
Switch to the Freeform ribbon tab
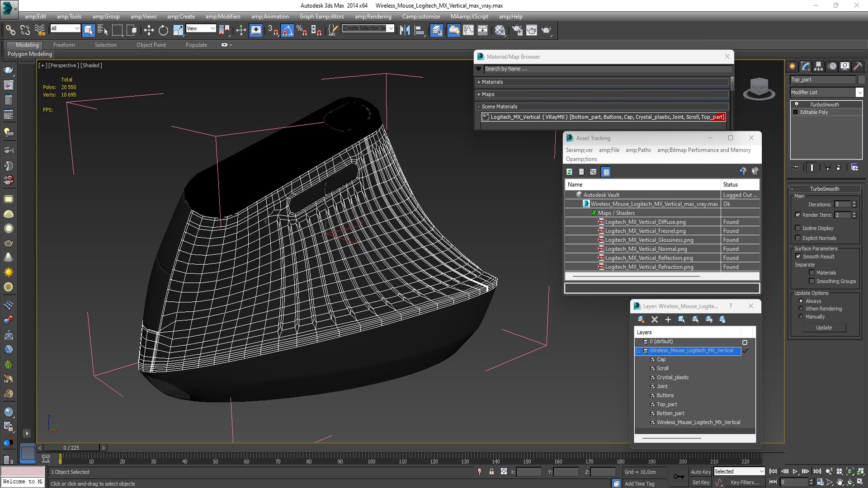click(x=64, y=45)
